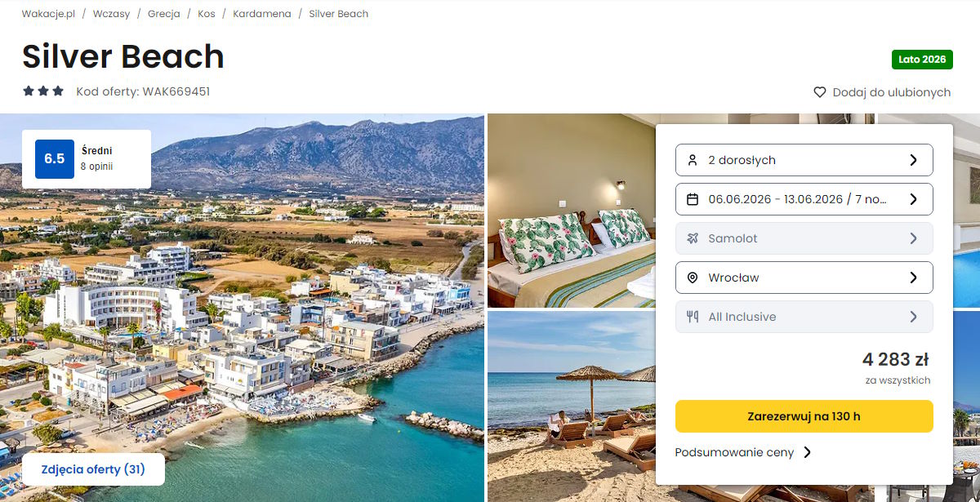Open the All Inclusive board option
This screenshot has width=980, height=502.
coord(804,317)
